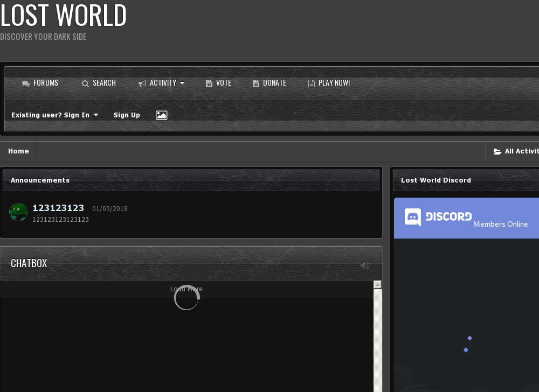Click the Discord logo in widget
Image resolution: width=539 pixels, height=392 pixels.
438,217
